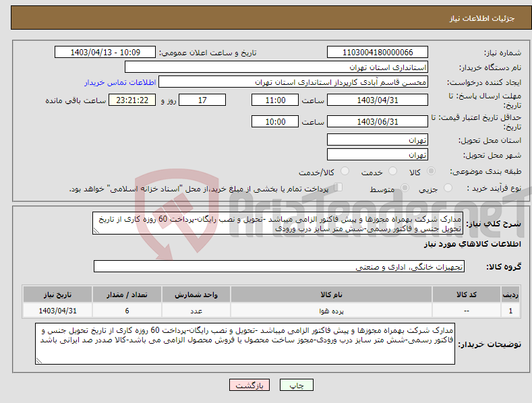Select the کالا radio button

click(x=431, y=171)
